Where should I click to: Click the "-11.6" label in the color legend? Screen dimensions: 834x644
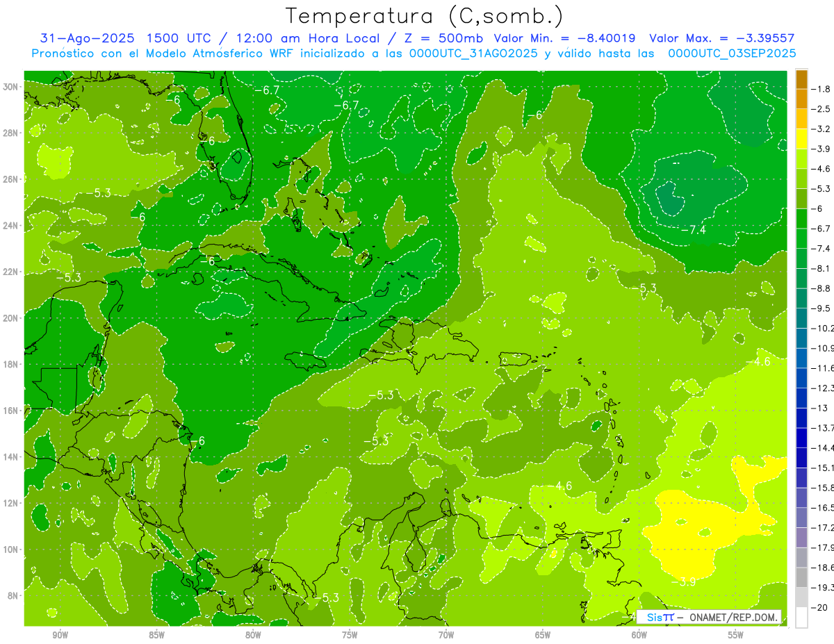[823, 368]
